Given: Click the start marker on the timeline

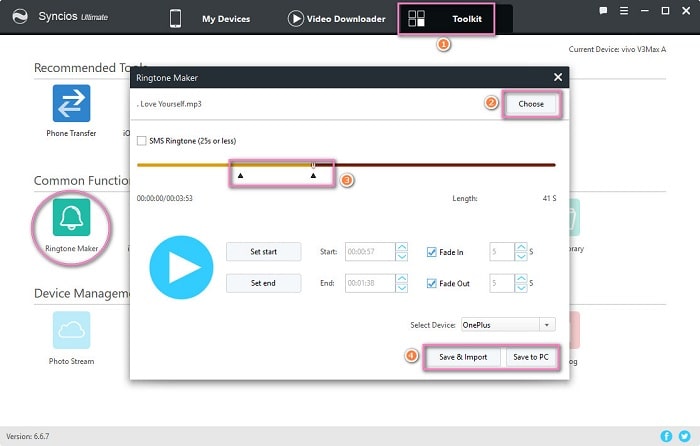Looking at the screenshot, I should click(x=241, y=175).
